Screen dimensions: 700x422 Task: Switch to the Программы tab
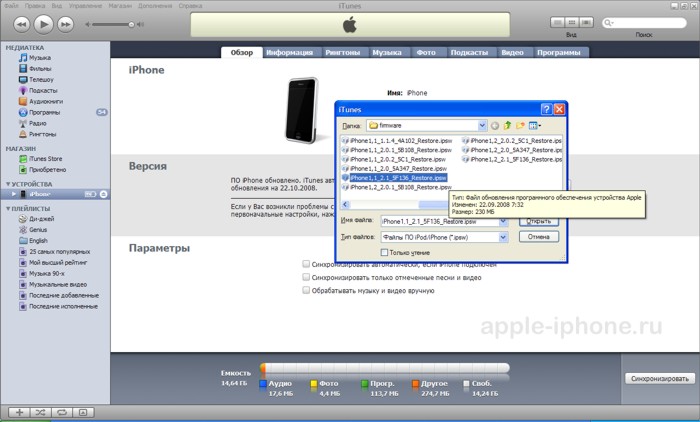click(558, 52)
